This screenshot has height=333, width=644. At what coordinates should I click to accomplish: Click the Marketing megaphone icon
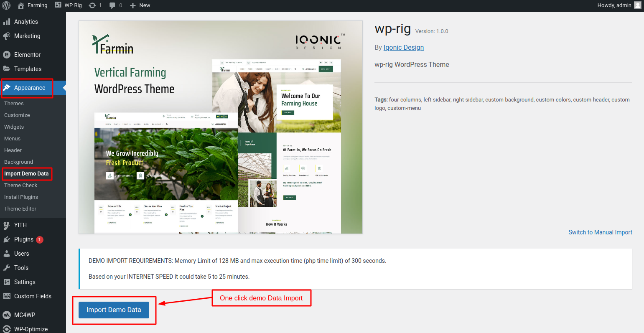pos(7,36)
